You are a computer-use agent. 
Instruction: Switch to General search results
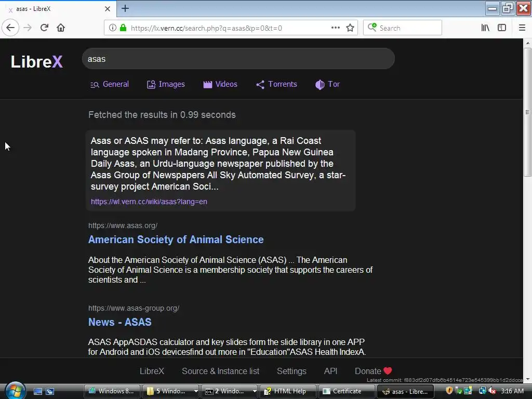[x=109, y=84]
